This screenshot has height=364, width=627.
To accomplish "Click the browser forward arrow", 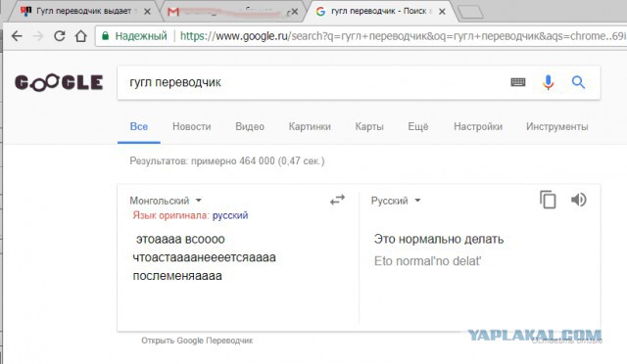I will pyautogui.click(x=38, y=36).
